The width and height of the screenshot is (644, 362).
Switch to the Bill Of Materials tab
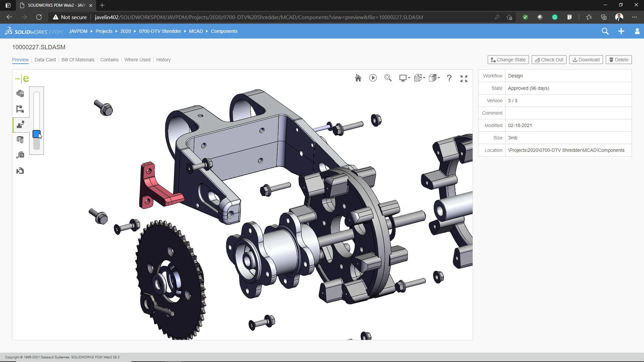pyautogui.click(x=78, y=60)
